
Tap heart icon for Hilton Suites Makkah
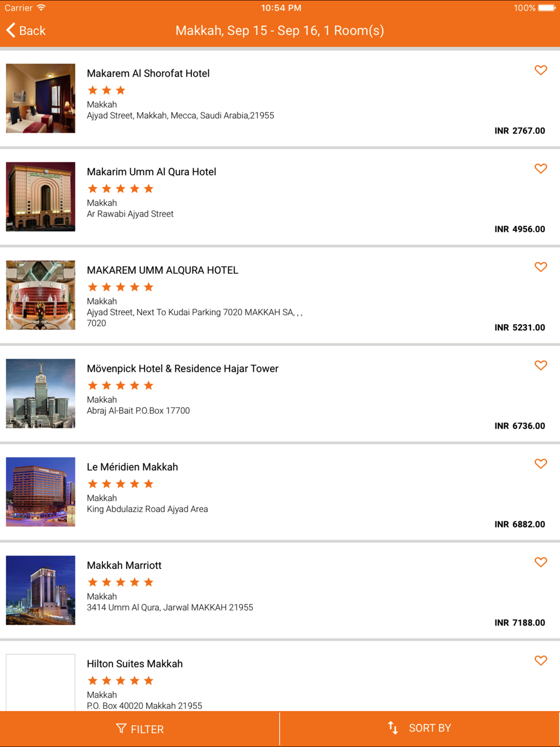tap(540, 661)
